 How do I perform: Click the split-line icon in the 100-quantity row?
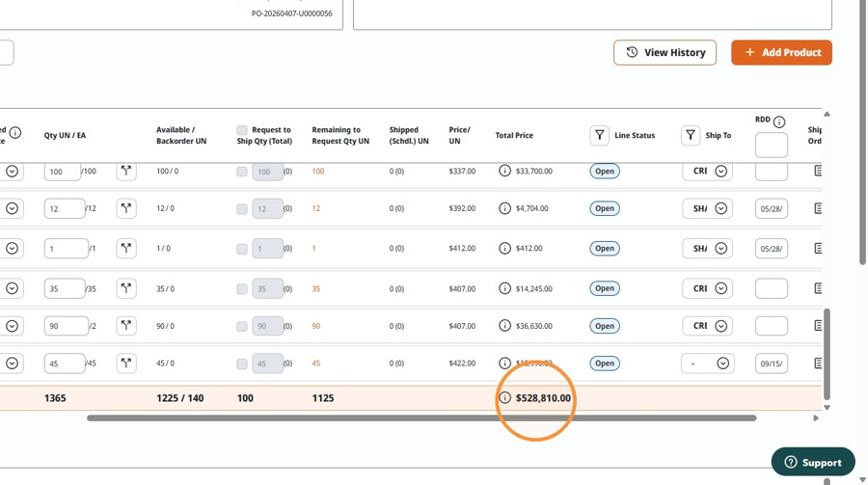click(126, 171)
